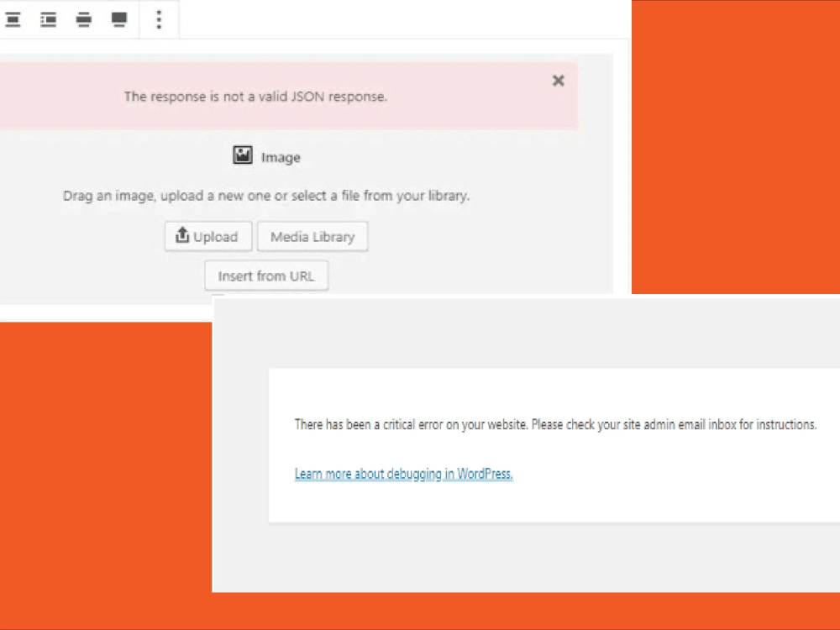Open the Media Library
840x630 pixels.
point(312,236)
